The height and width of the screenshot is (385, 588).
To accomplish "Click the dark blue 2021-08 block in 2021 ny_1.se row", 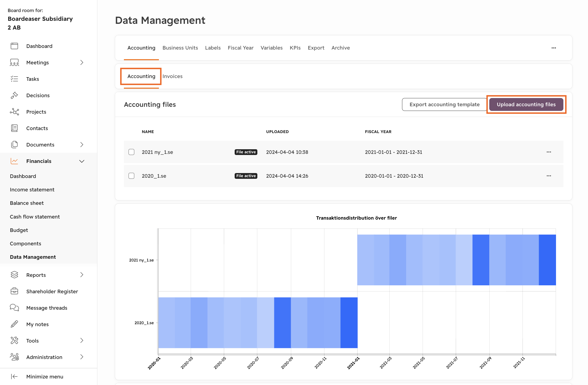I will 481,260.
